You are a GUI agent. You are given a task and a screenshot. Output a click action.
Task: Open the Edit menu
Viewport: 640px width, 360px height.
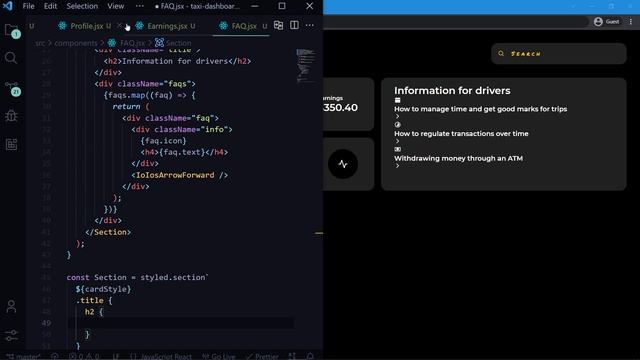coord(51,6)
